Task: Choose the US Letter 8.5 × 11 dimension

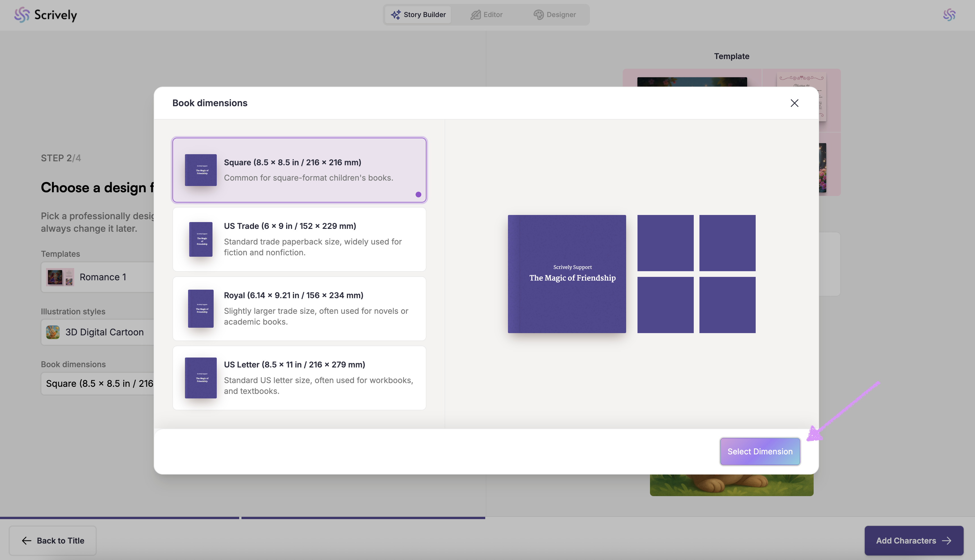Action: click(x=299, y=378)
